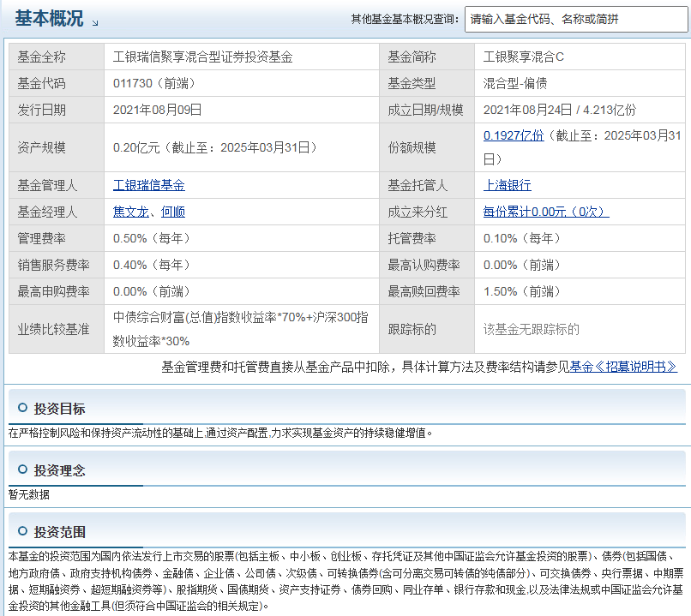Click the asset scale value 0.20亿元

(x=136, y=147)
